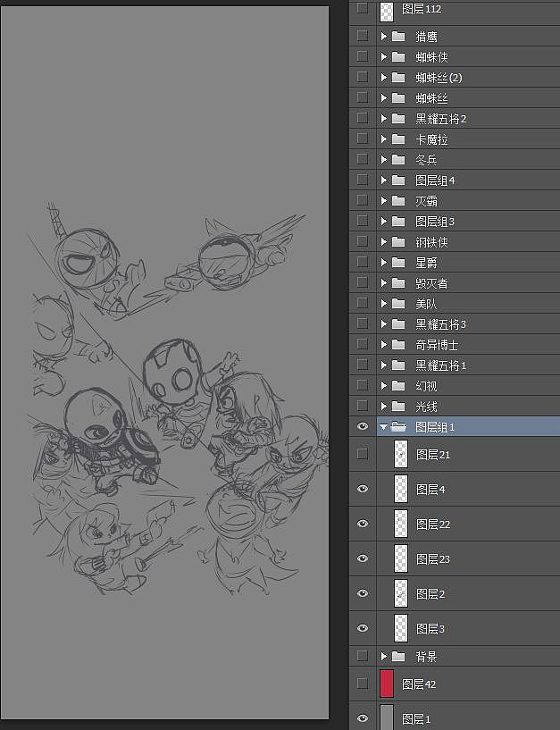Hide layer 图层1 via eye icon

pos(362,718)
